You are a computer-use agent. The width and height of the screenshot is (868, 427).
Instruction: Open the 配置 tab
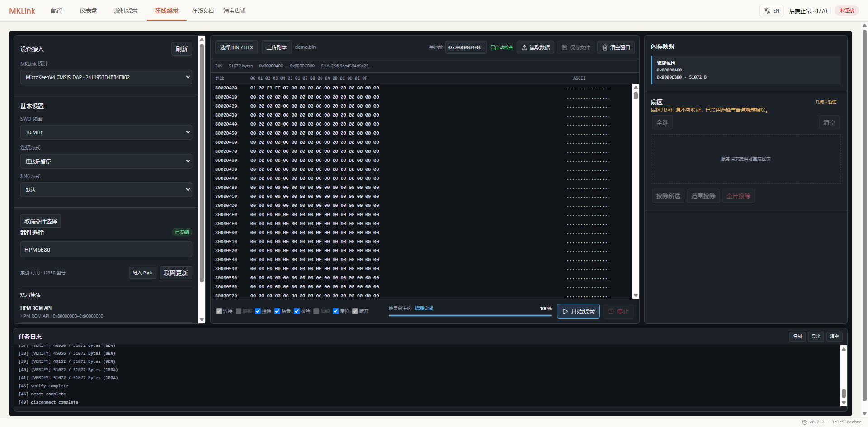click(57, 10)
